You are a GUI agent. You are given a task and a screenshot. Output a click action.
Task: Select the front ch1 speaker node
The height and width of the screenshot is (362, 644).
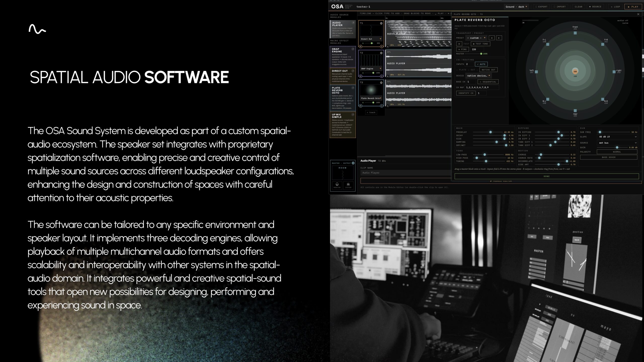[x=575, y=33]
